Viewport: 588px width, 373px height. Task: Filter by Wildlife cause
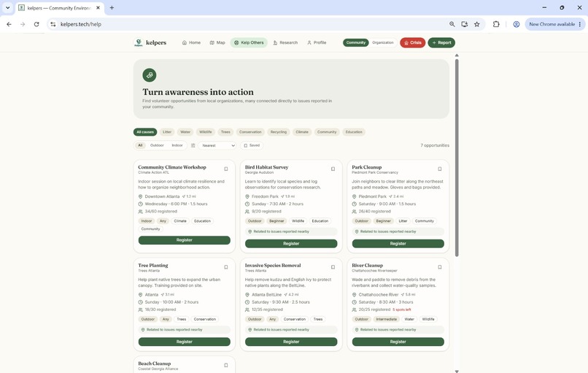pyautogui.click(x=206, y=132)
